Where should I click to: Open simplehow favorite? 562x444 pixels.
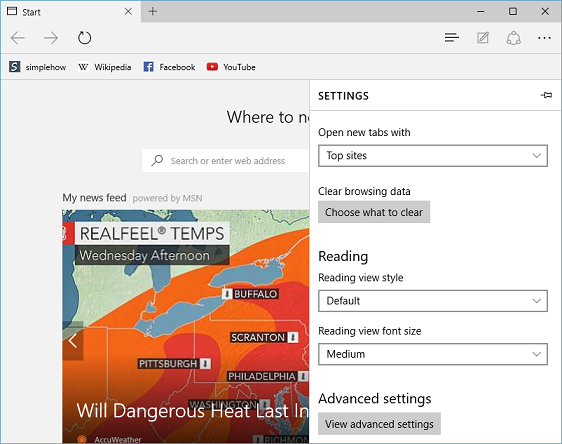tap(38, 67)
